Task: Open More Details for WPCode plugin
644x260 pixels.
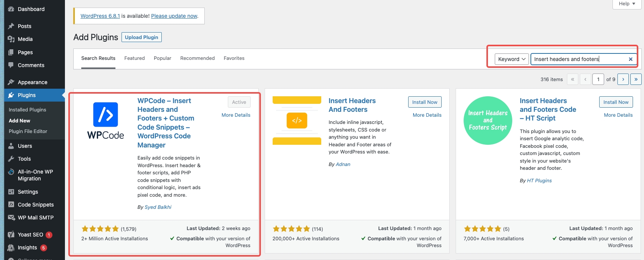Action: click(236, 115)
